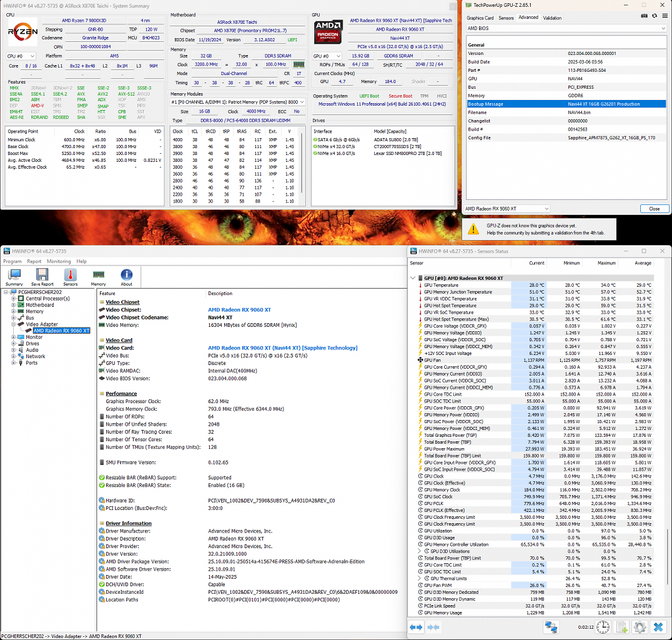Image resolution: width=672 pixels, height=640 pixels.
Task: Click the Video Card Sapphire Technology link
Action: [282, 348]
